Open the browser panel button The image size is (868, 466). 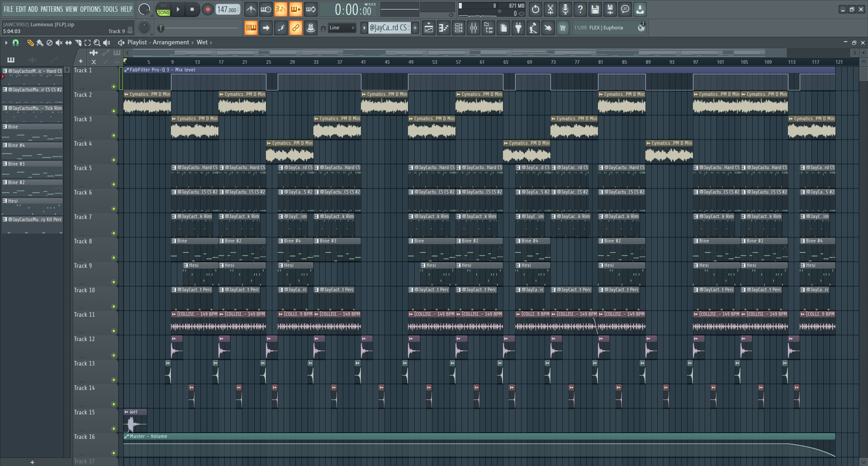[x=489, y=28]
